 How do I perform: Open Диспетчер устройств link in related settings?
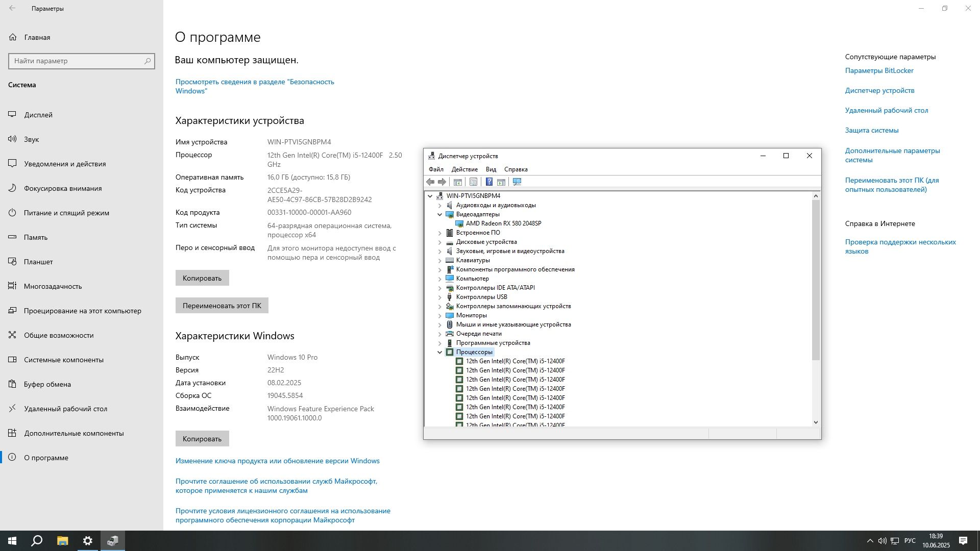coord(879,90)
